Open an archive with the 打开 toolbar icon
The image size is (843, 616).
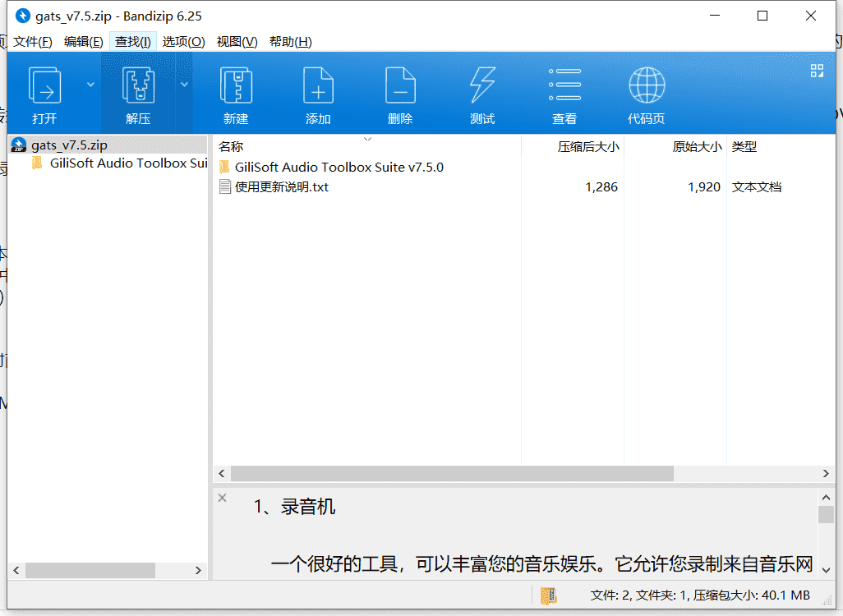(44, 95)
